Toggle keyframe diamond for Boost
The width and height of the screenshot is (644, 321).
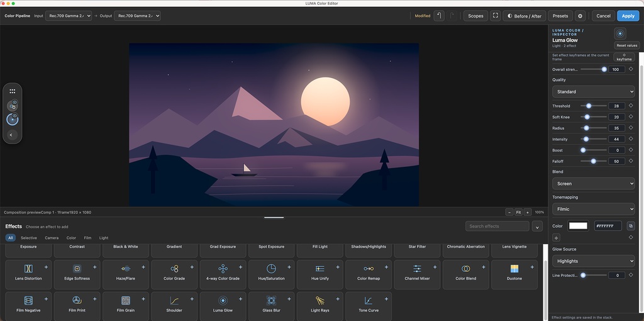631,150
